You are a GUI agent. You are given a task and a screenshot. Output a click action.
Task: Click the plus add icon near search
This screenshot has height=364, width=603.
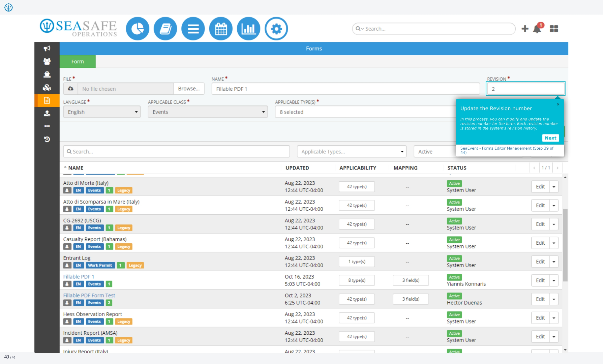coord(525,29)
